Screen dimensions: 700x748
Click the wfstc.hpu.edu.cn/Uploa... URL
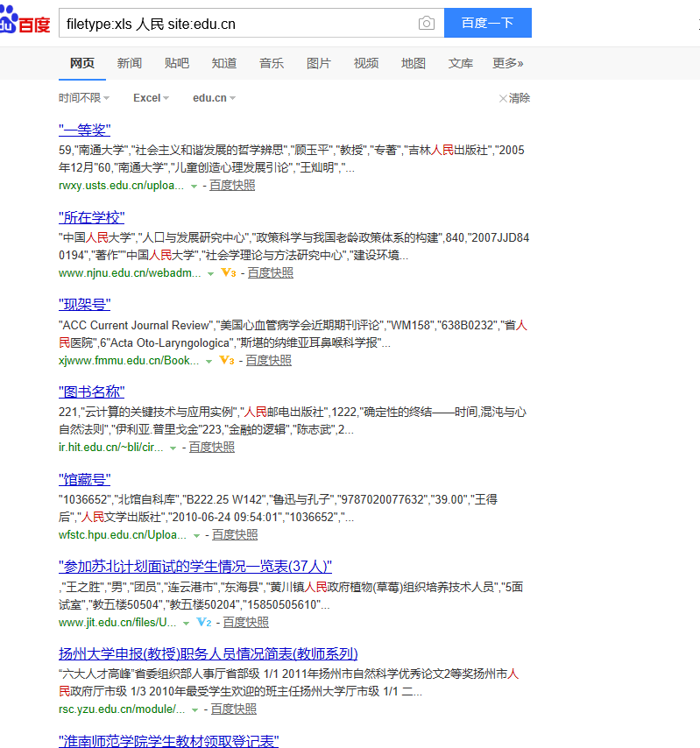pos(123,535)
